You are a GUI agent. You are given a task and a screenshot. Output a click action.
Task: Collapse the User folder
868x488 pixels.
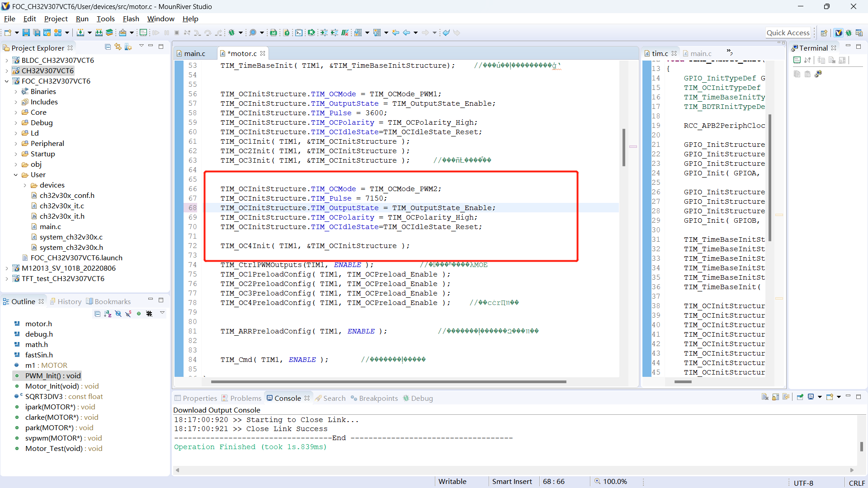click(16, 175)
